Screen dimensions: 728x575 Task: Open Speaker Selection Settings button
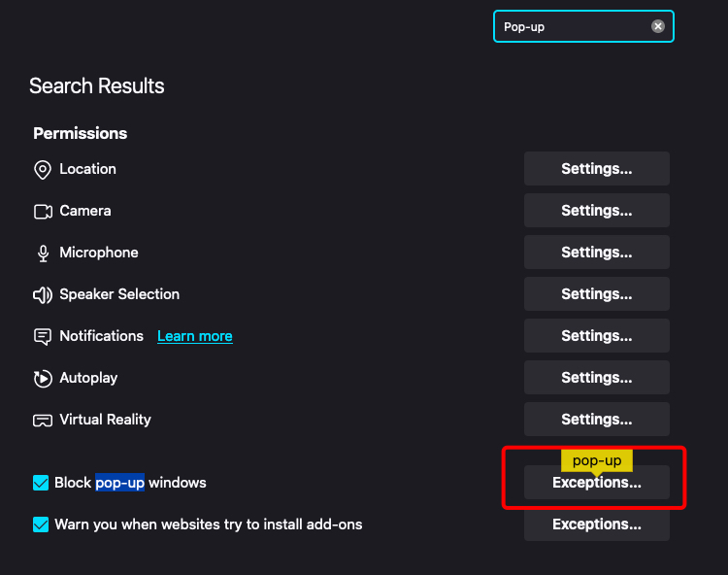[x=597, y=294]
